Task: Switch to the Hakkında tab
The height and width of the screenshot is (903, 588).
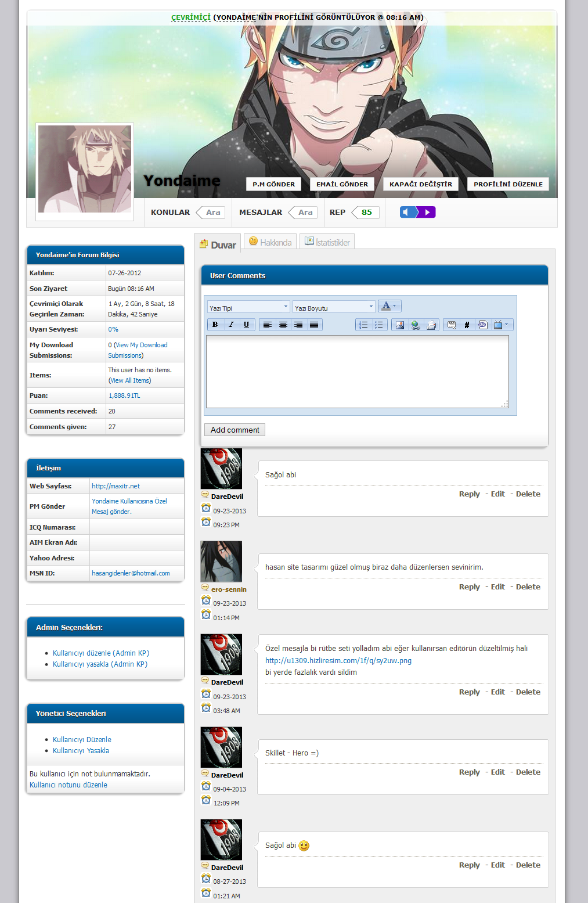Action: pyautogui.click(x=270, y=242)
